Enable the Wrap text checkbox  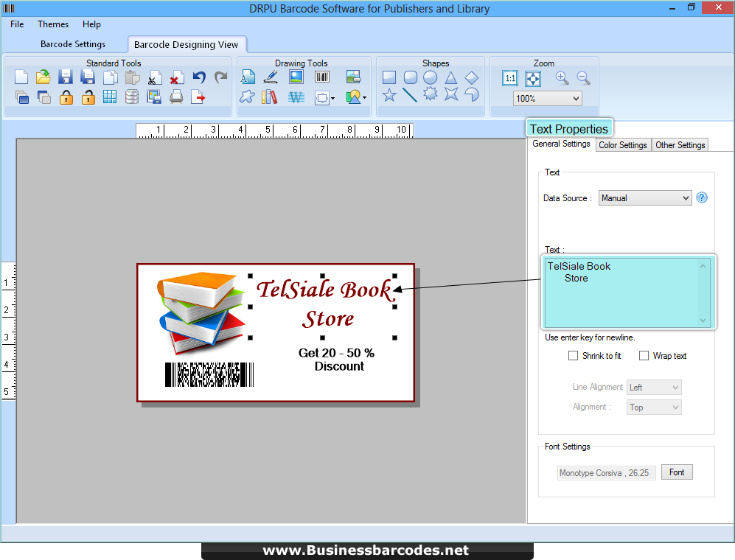pos(644,355)
